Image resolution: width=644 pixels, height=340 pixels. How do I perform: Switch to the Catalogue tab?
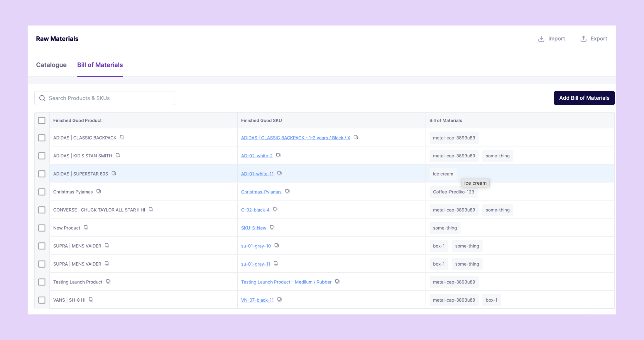(51, 65)
